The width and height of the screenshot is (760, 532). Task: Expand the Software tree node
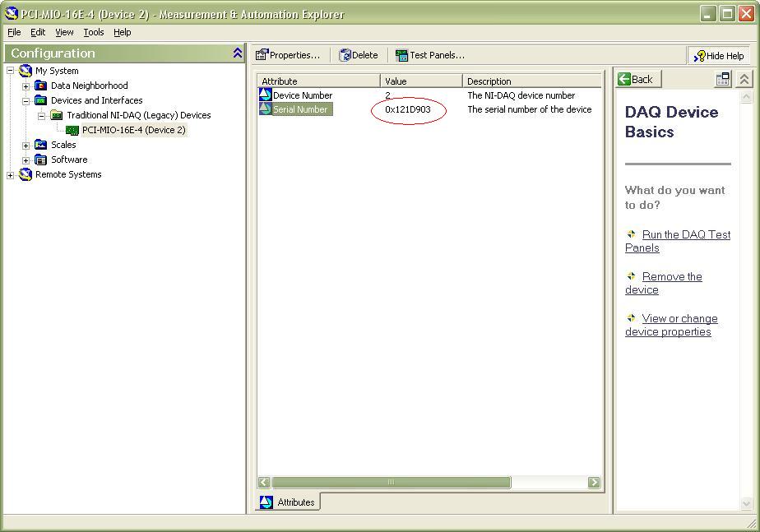25,160
